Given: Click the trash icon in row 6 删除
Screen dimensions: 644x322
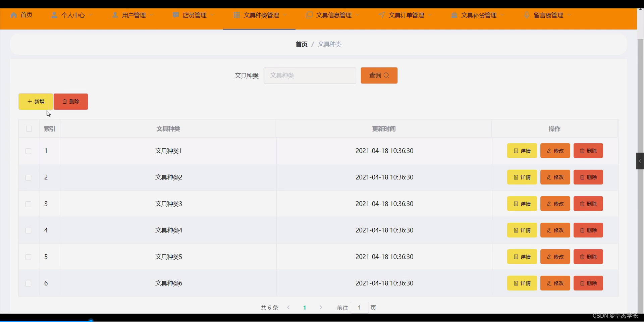Looking at the screenshot, I should (582, 283).
